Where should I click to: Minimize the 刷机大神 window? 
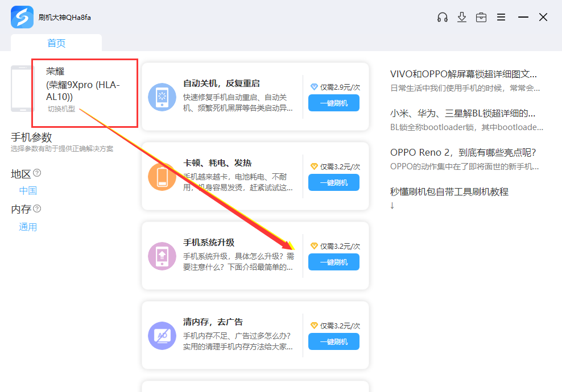(x=523, y=17)
